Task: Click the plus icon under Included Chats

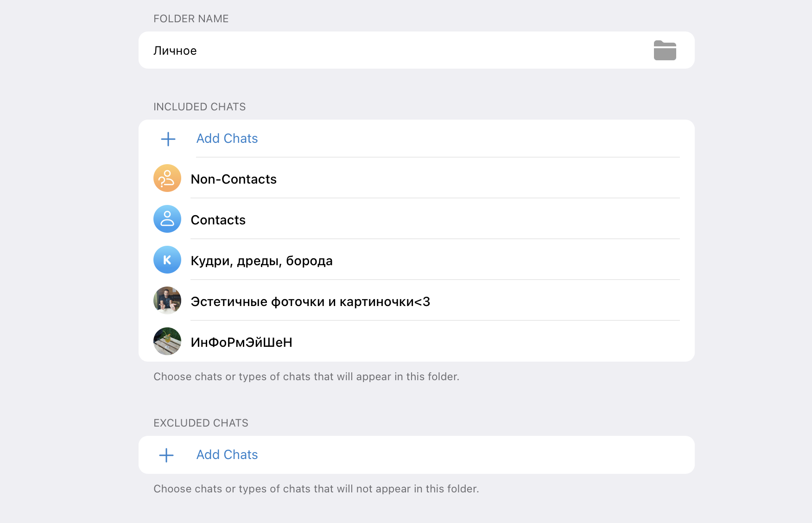Action: click(168, 139)
